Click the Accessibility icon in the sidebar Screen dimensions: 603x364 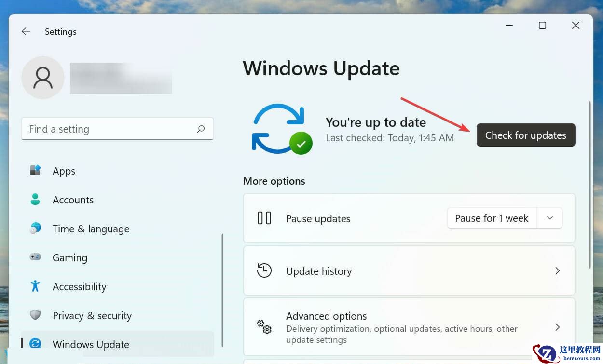pos(35,286)
